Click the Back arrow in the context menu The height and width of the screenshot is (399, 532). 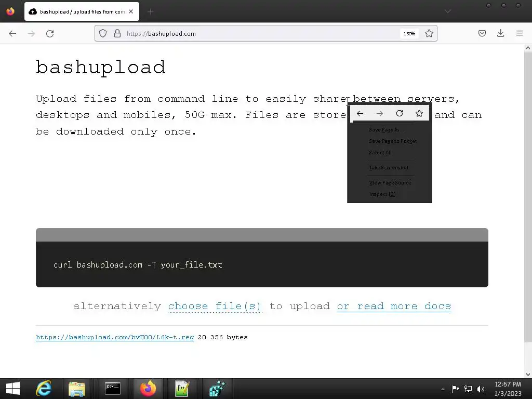pyautogui.click(x=360, y=113)
